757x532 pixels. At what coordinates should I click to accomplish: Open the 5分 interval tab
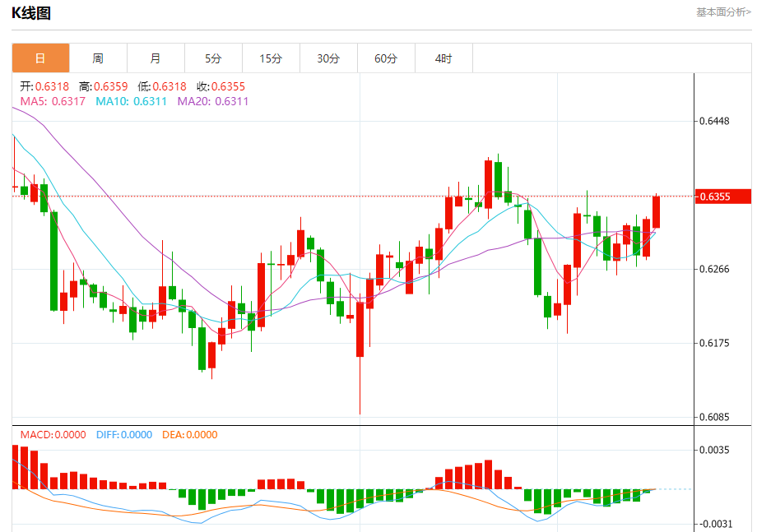tap(213, 58)
